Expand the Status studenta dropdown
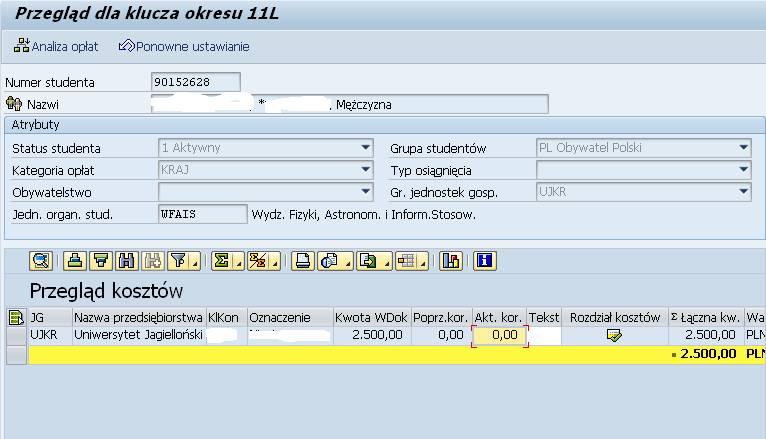Screen dimensions: 766x439 tap(365, 147)
